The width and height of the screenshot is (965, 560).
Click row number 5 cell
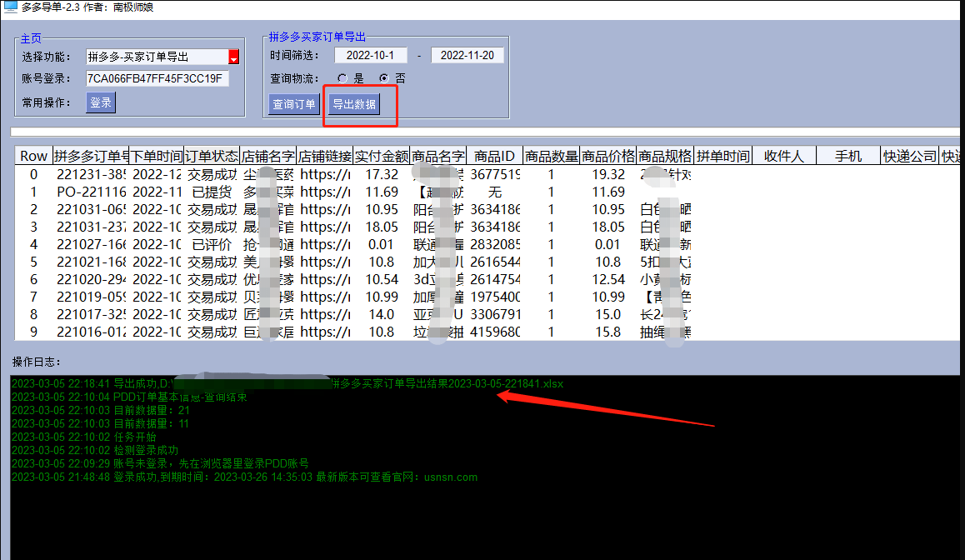click(33, 262)
